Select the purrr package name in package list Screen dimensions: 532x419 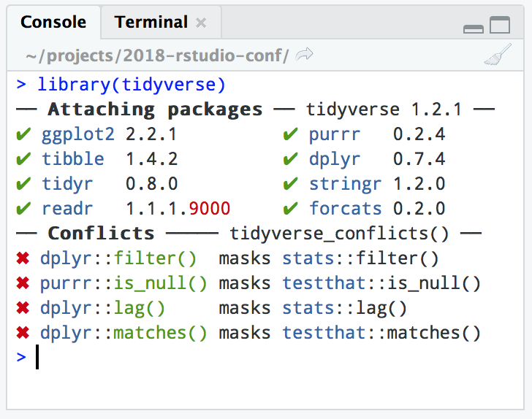coord(334,134)
